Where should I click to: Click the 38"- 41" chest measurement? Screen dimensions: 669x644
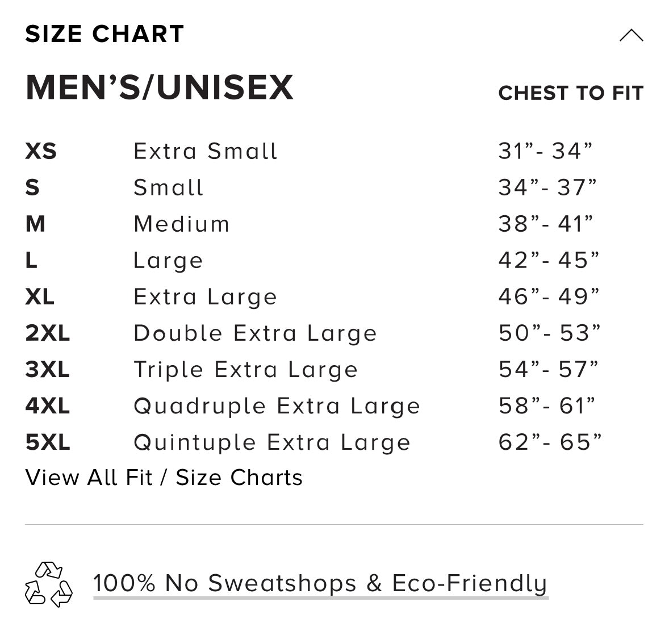coord(546,224)
